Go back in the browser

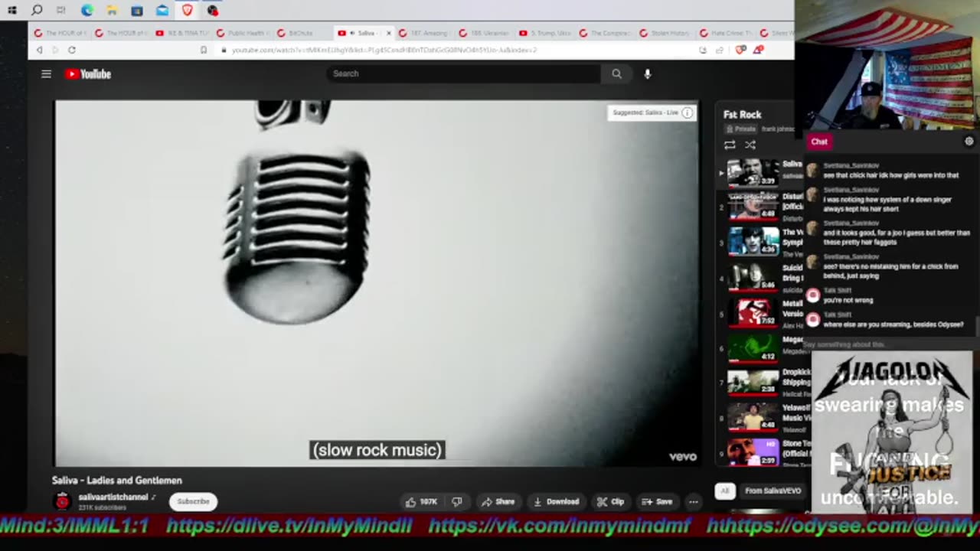click(39, 50)
